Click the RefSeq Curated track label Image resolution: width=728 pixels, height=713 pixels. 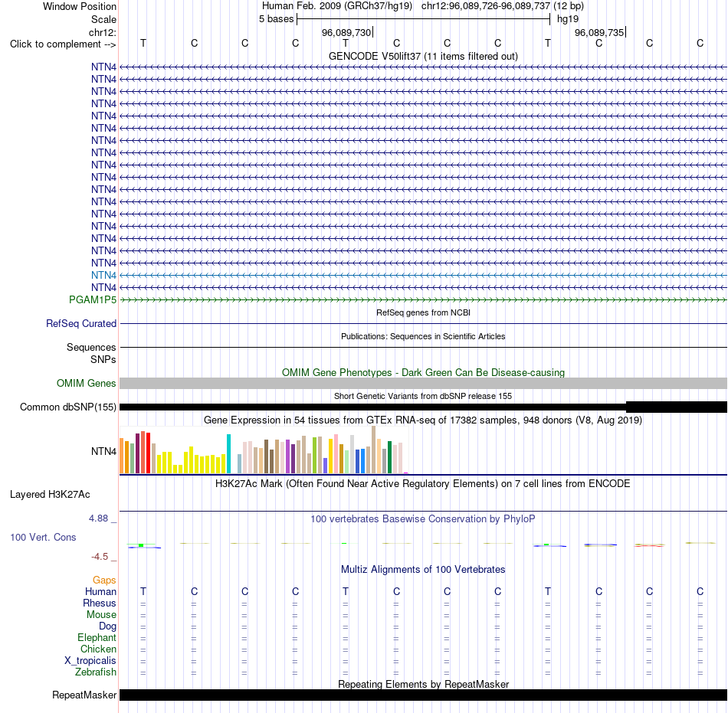click(x=80, y=323)
